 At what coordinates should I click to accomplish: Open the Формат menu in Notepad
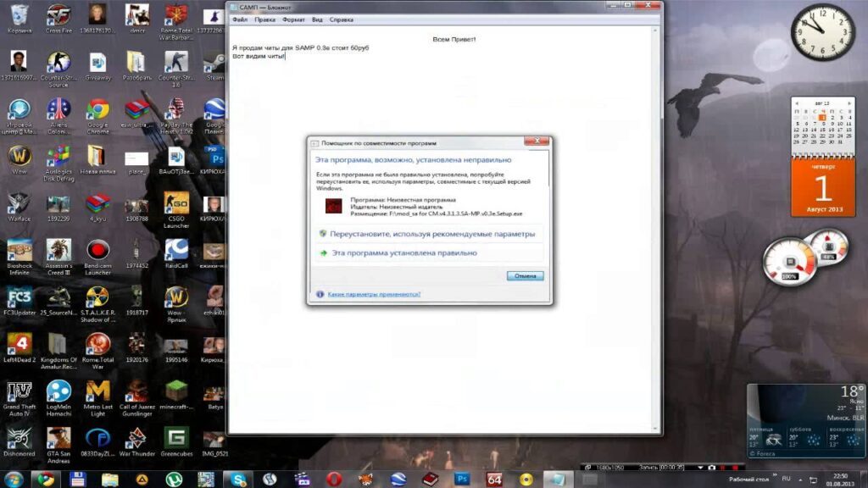click(293, 20)
